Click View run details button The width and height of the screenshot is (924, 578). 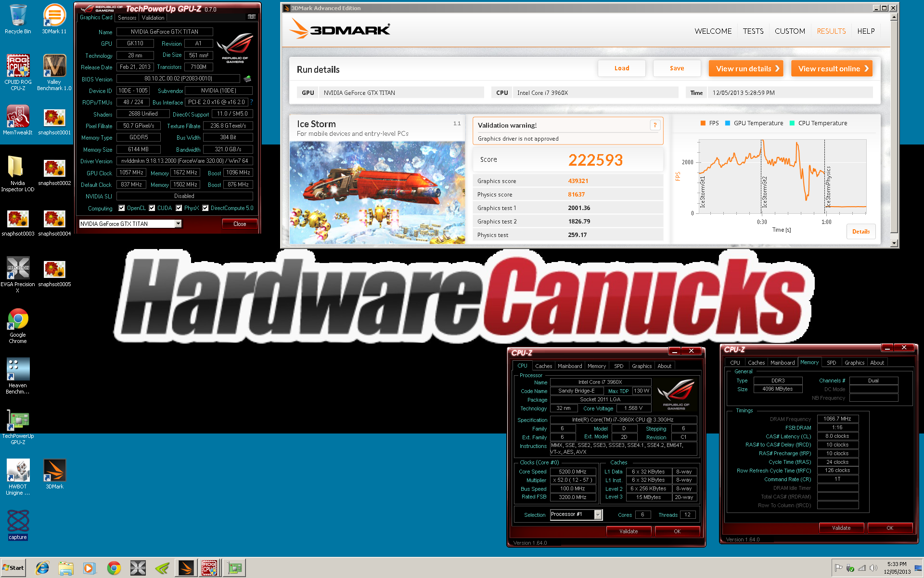click(746, 68)
